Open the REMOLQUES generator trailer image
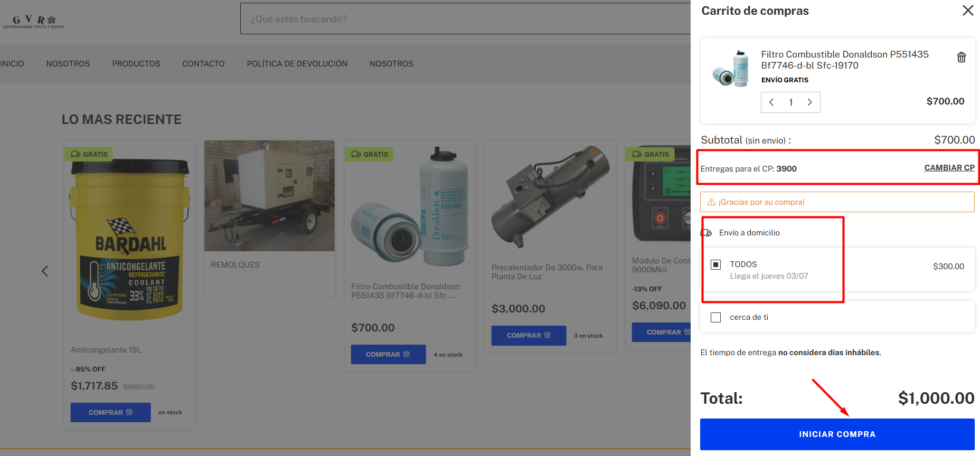The height and width of the screenshot is (456, 980). pyautogui.click(x=269, y=196)
